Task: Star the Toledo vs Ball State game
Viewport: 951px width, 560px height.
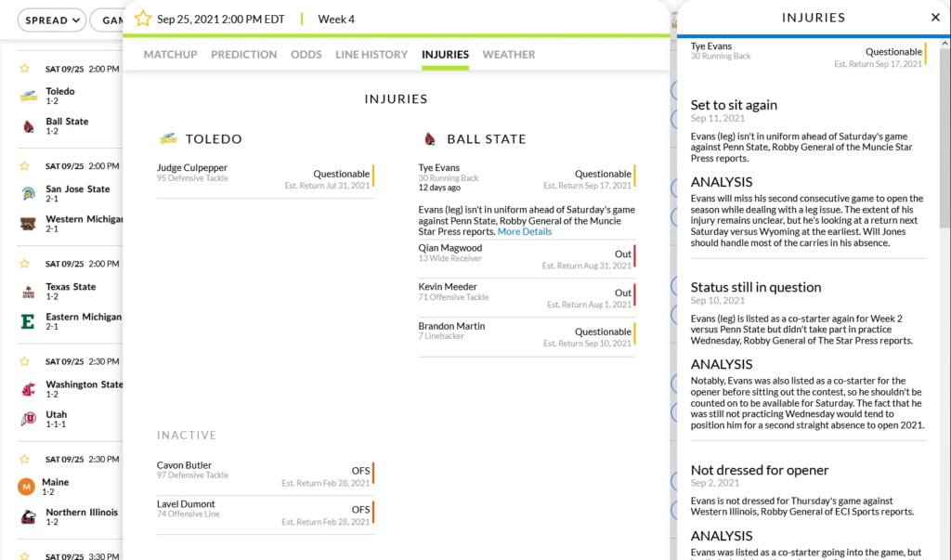Action: pos(24,69)
